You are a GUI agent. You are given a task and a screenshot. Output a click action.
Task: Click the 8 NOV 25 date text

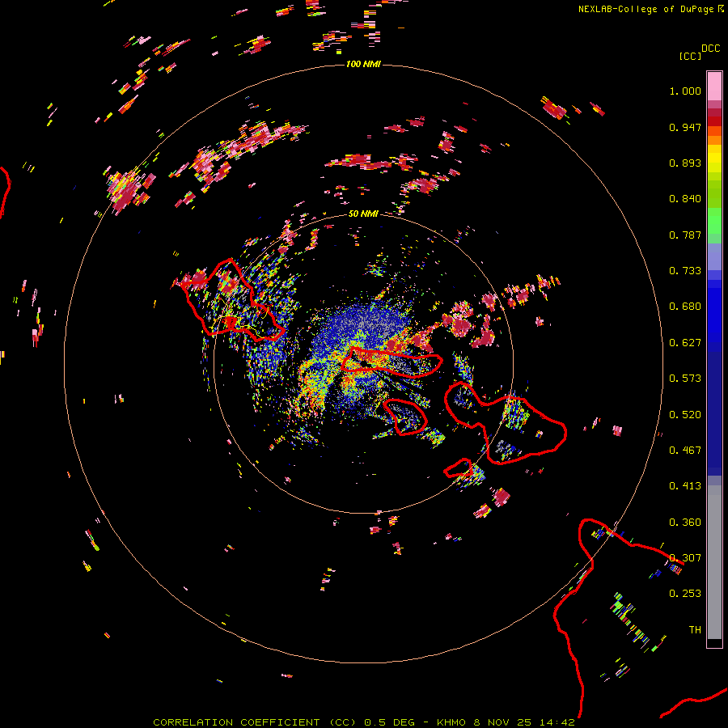tap(502, 722)
